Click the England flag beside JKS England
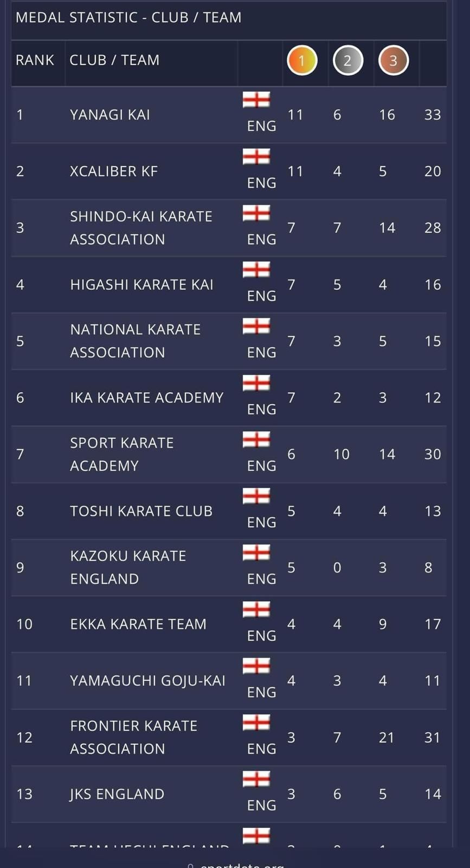The height and width of the screenshot is (868, 470). 256,779
